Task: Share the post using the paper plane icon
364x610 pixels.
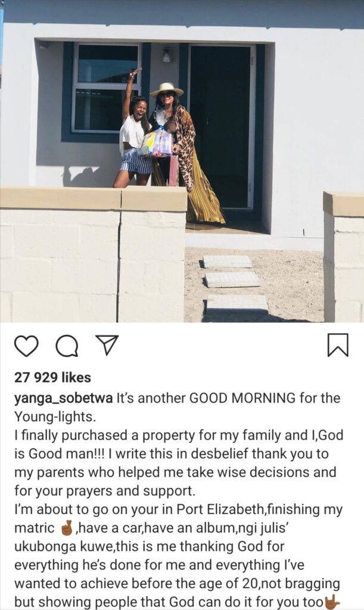Action: 107,346
